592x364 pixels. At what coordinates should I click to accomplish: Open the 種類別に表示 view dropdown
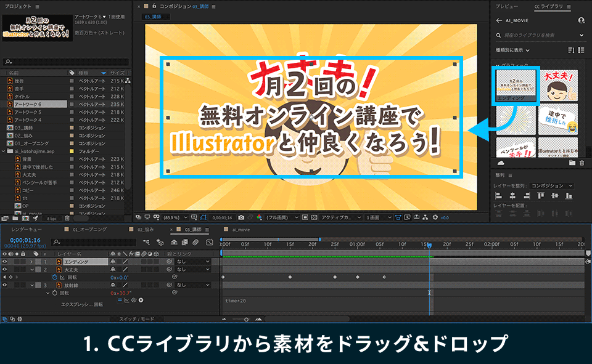pyautogui.click(x=512, y=50)
